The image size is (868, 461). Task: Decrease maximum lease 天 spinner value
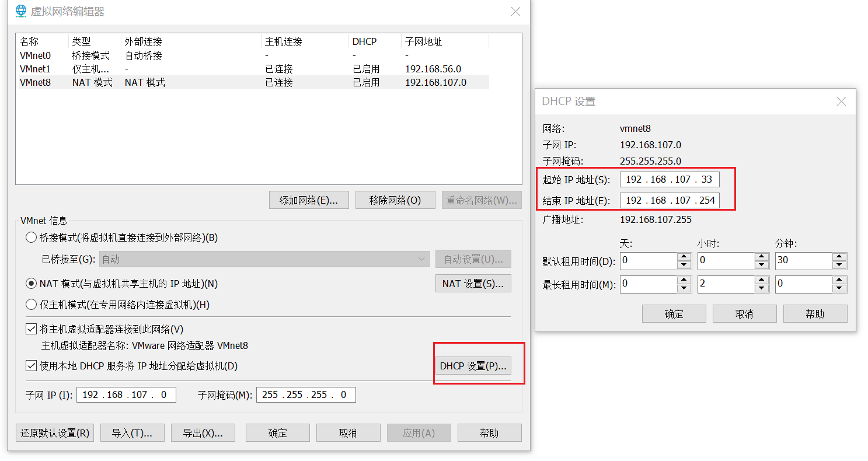pyautogui.click(x=684, y=288)
